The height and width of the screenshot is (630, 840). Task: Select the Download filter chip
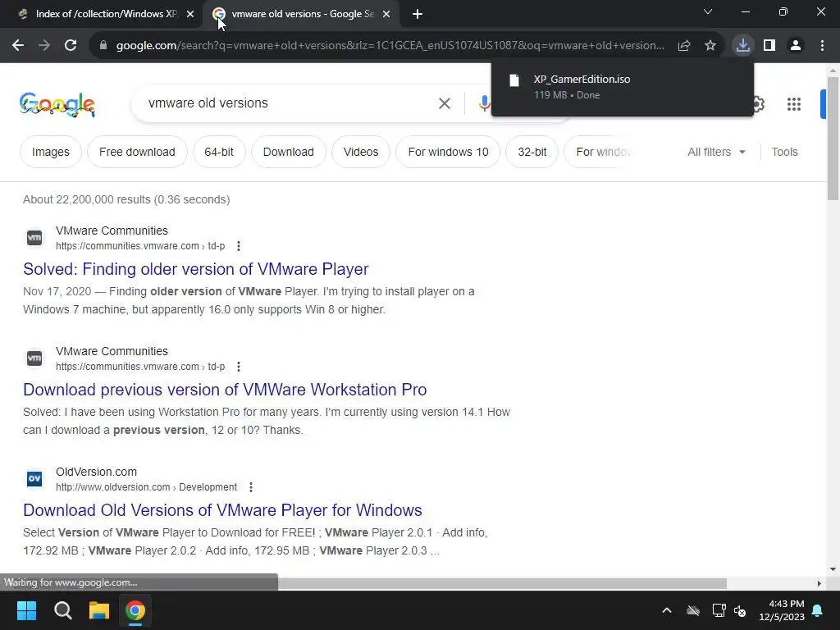[x=288, y=152]
